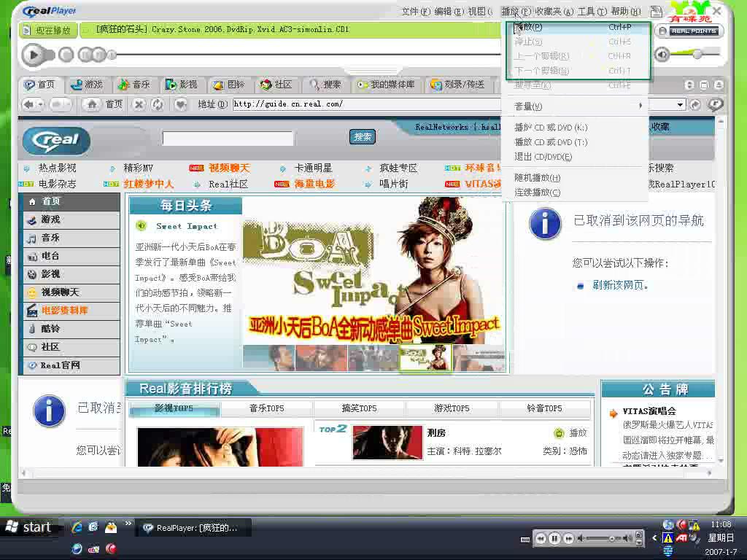The image size is (747, 560).
Task: Expand the 音量(V) submenu
Action: (575, 106)
